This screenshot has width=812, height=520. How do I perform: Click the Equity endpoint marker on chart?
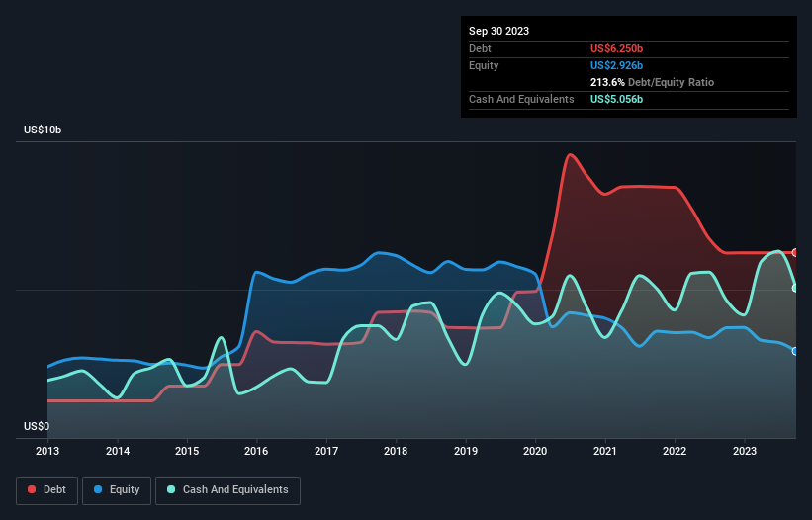point(795,351)
